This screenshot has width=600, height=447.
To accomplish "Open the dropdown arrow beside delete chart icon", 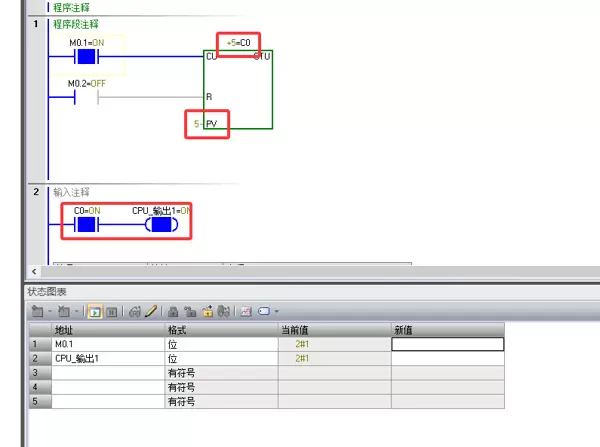I will 74,311.
